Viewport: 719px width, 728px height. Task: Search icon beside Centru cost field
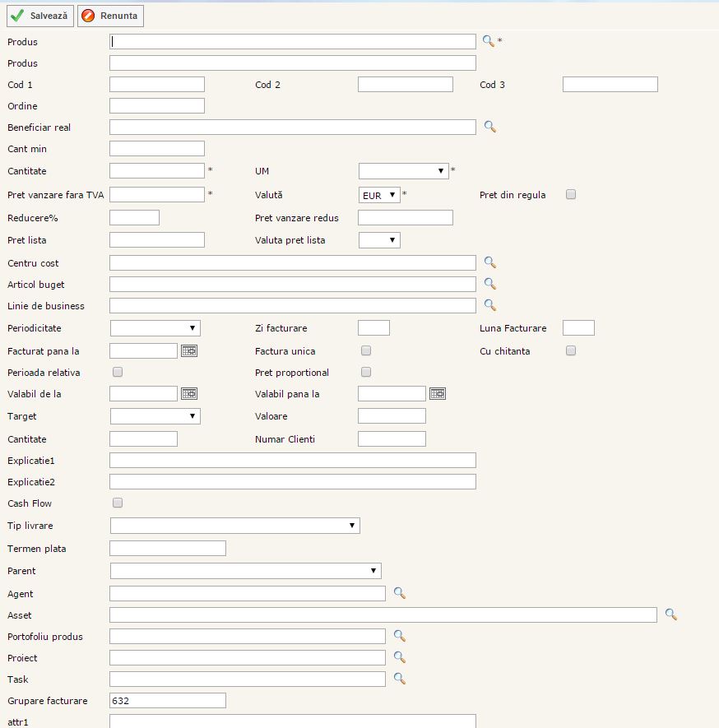pyautogui.click(x=489, y=262)
